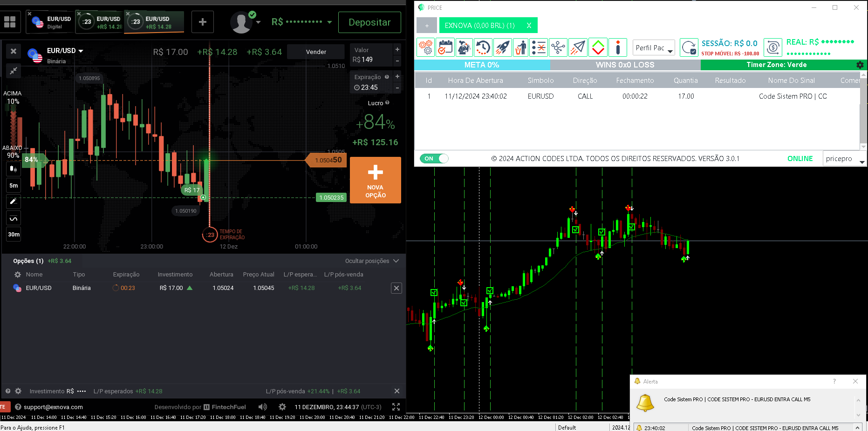Click the info icon in the robot toolbar
Image resolution: width=868 pixels, height=431 pixels.
[618, 47]
